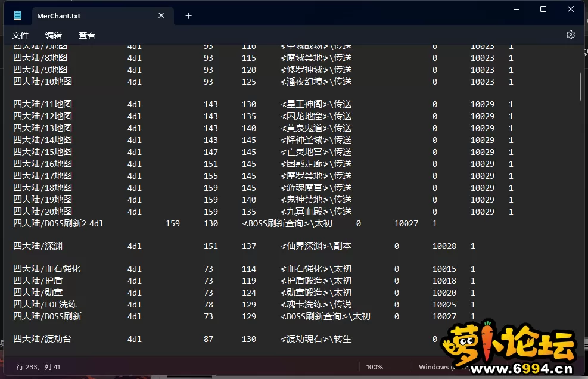
Task: Add a new tab with plus icon
Action: tap(189, 16)
